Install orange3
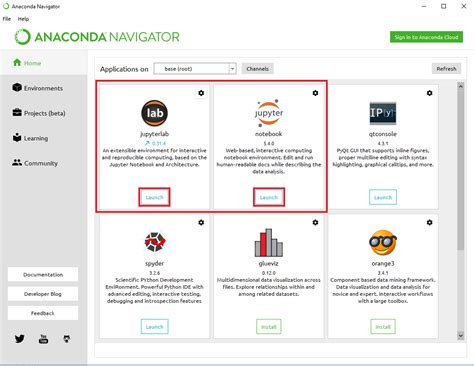Screen dimensions: 474x366 (383, 327)
